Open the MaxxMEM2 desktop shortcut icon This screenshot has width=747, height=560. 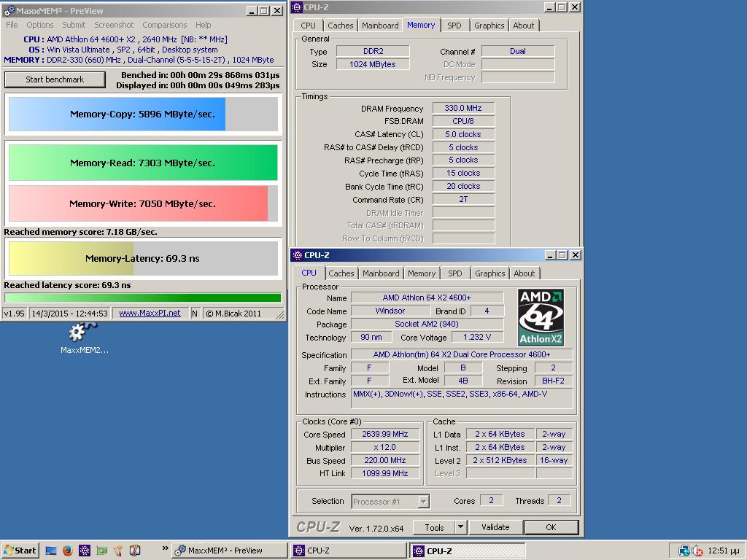coord(84,338)
